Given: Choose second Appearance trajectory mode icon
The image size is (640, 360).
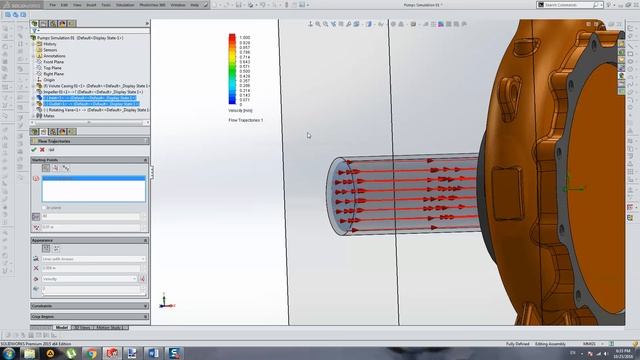Looking at the screenshot, I should [x=56, y=249].
